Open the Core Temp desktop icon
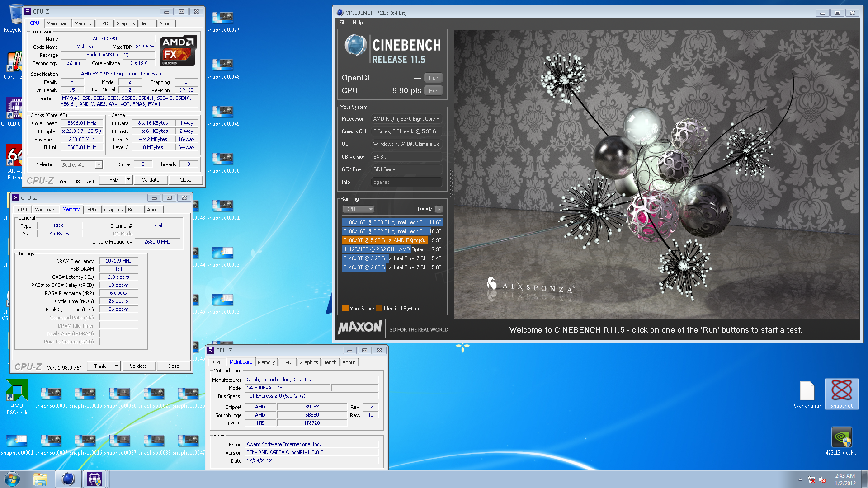 [x=14, y=65]
